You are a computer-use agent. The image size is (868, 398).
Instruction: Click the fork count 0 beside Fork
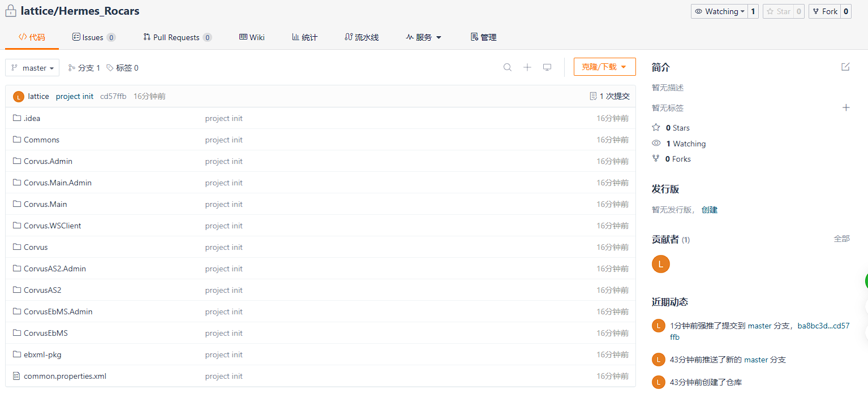click(x=846, y=11)
